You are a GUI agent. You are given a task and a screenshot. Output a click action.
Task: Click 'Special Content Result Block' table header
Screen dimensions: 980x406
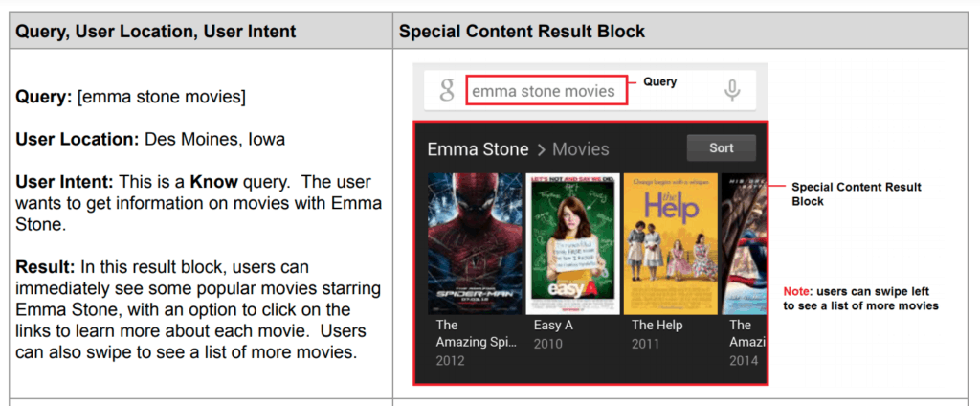pyautogui.click(x=522, y=32)
